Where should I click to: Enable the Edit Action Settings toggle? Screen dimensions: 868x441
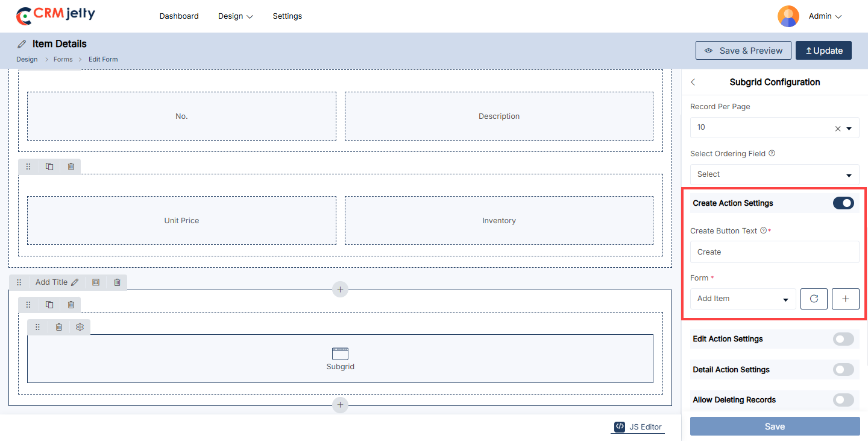[x=843, y=339]
